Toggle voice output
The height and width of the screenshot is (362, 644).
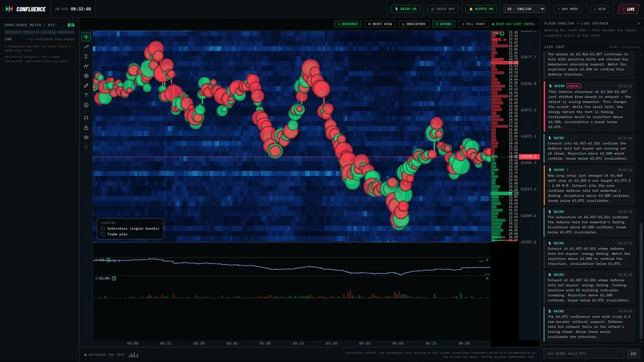click(443, 9)
